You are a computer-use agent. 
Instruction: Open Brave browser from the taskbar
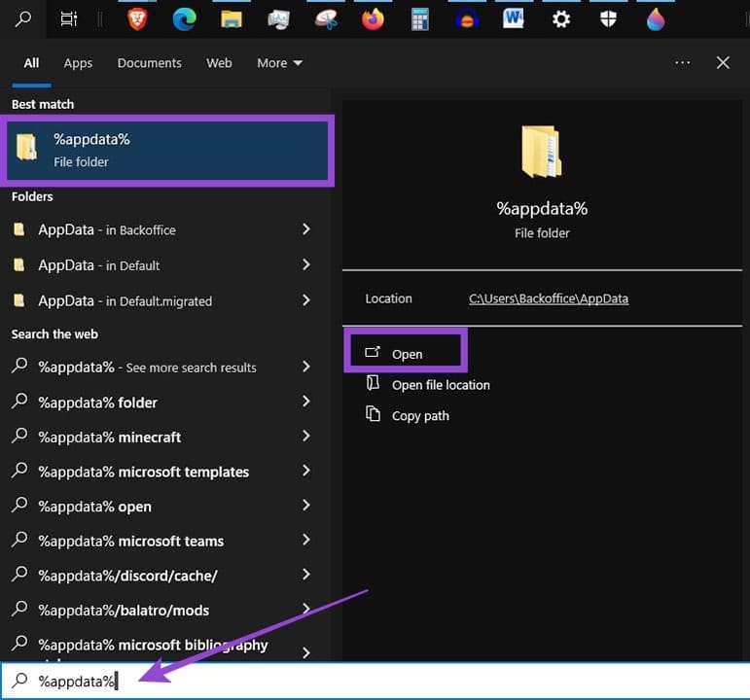[x=137, y=18]
